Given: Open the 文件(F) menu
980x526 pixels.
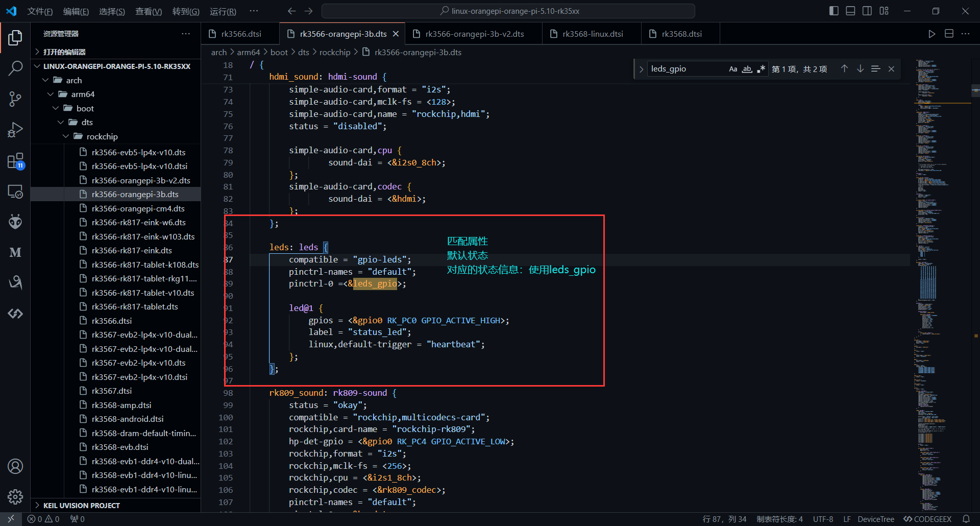Looking at the screenshot, I should pyautogui.click(x=40, y=11).
